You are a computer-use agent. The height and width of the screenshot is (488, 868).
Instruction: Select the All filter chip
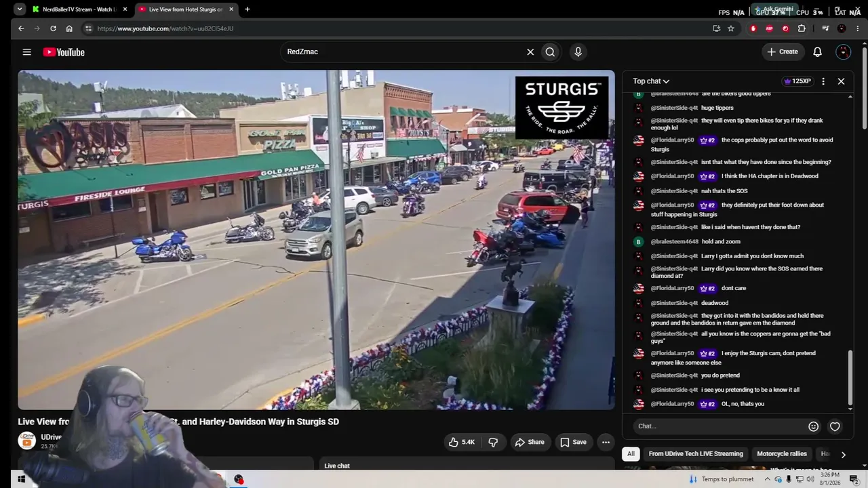(x=631, y=454)
